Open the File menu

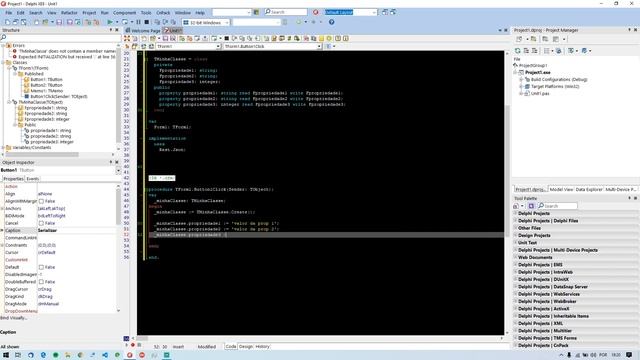[x=9, y=13]
